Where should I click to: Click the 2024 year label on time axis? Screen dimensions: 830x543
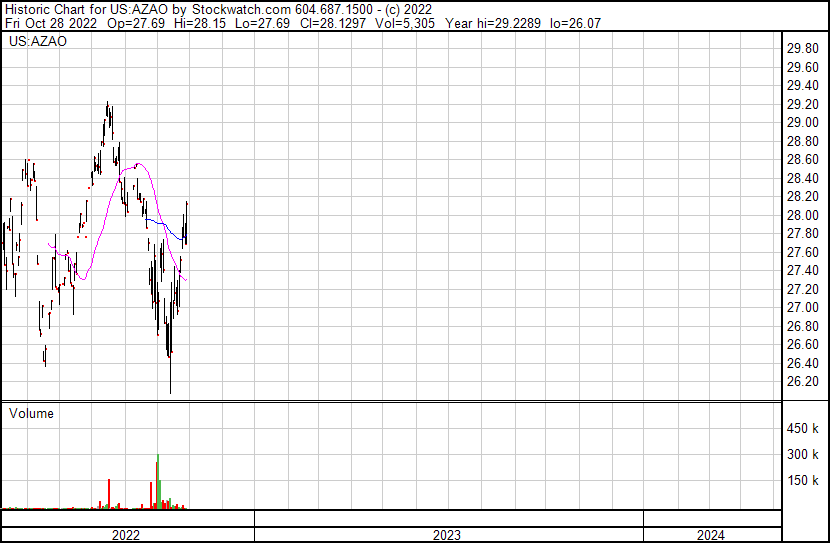pos(711,535)
